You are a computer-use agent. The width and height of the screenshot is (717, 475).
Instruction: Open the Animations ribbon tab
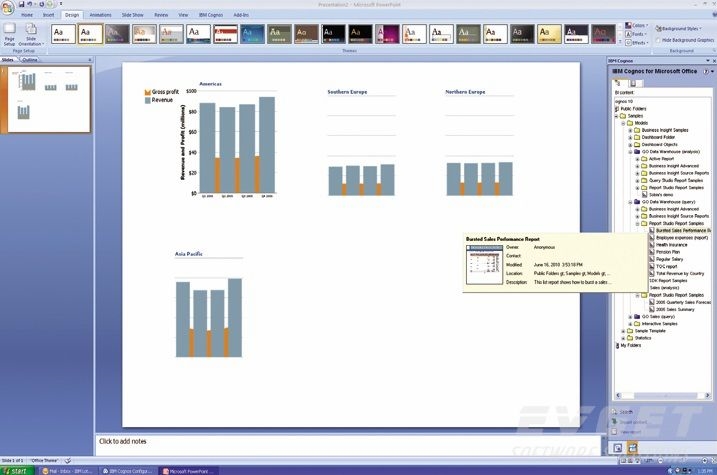(x=101, y=15)
